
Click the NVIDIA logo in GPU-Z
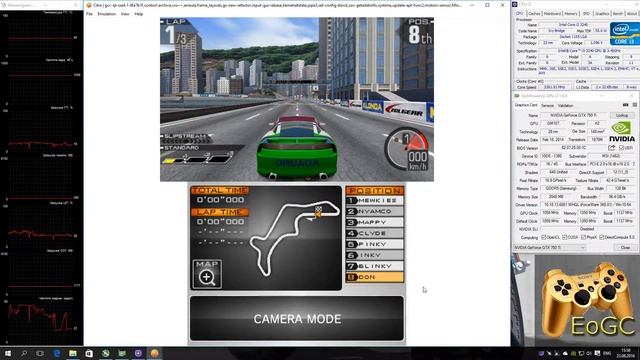(x=622, y=132)
